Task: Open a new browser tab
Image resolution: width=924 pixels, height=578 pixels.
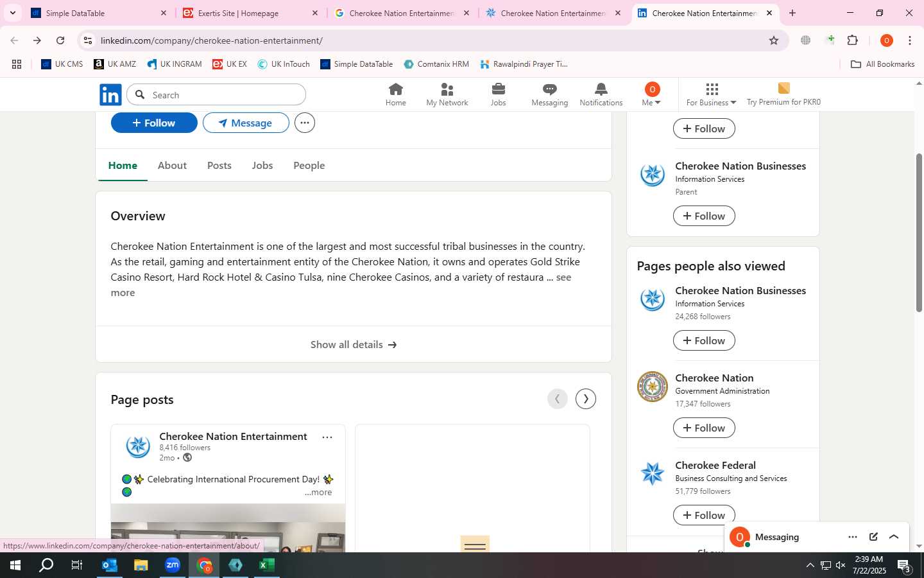Action: pyautogui.click(x=792, y=13)
